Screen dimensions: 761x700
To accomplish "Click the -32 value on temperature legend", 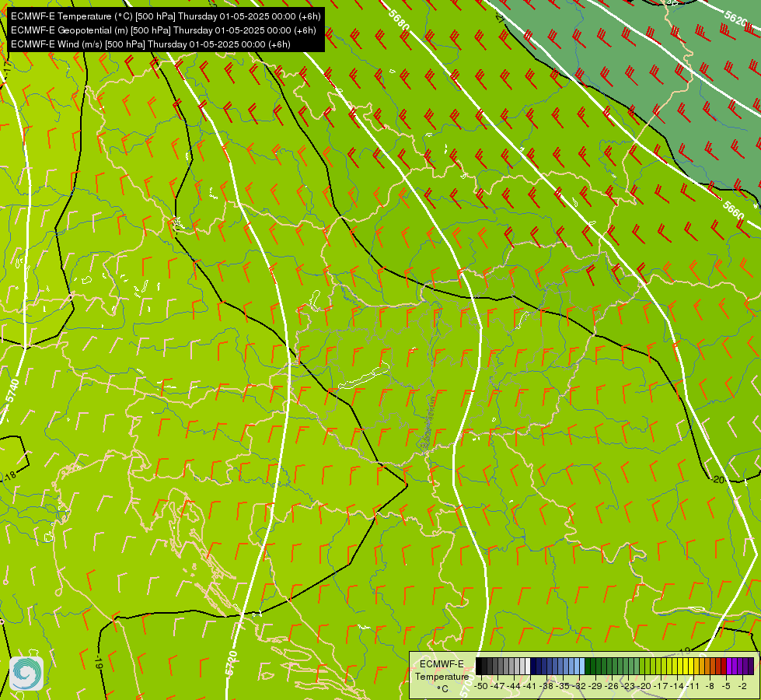I will 579,686.
